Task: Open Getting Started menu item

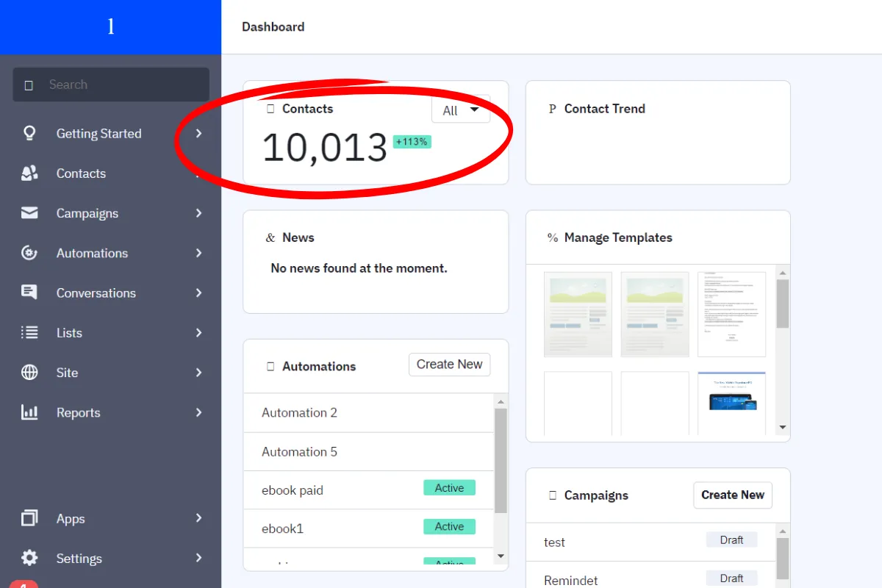Action: pos(98,134)
